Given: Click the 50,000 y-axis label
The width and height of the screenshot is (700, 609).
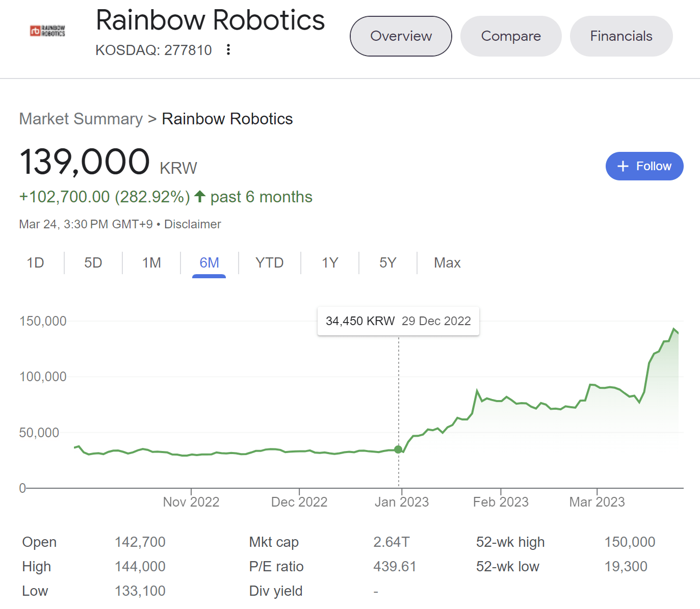Looking at the screenshot, I should coord(39,433).
